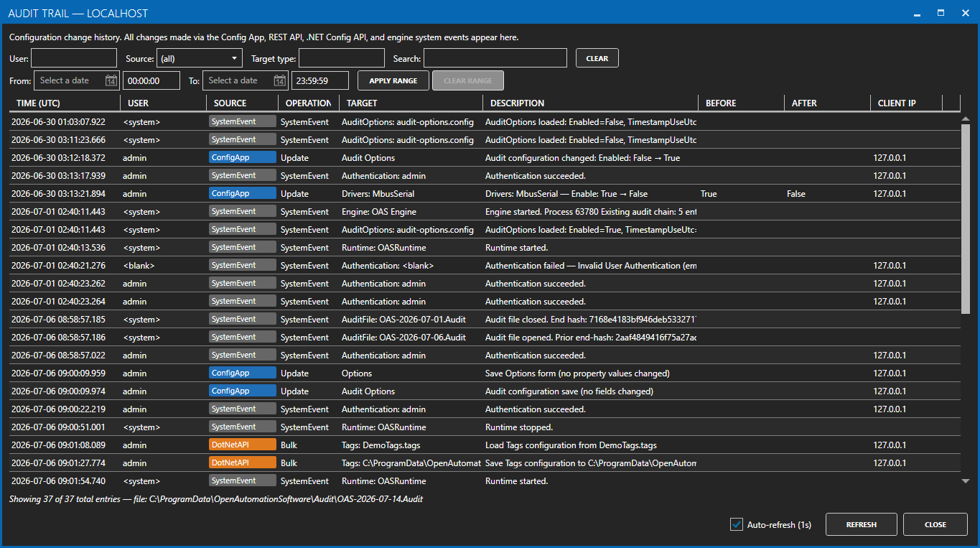
Task: Click the To time field 23:59:59
Action: coord(320,80)
